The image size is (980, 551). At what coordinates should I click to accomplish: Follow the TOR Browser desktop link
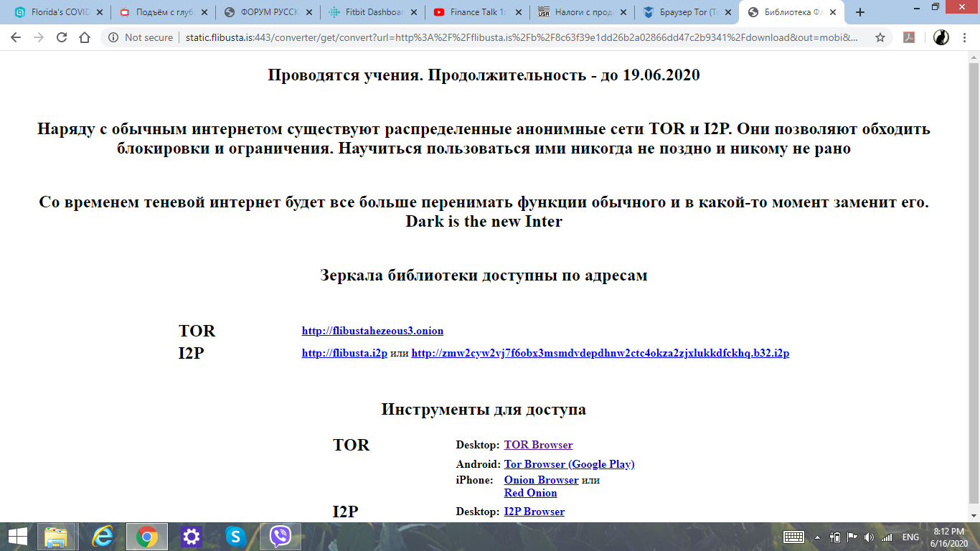coord(538,445)
